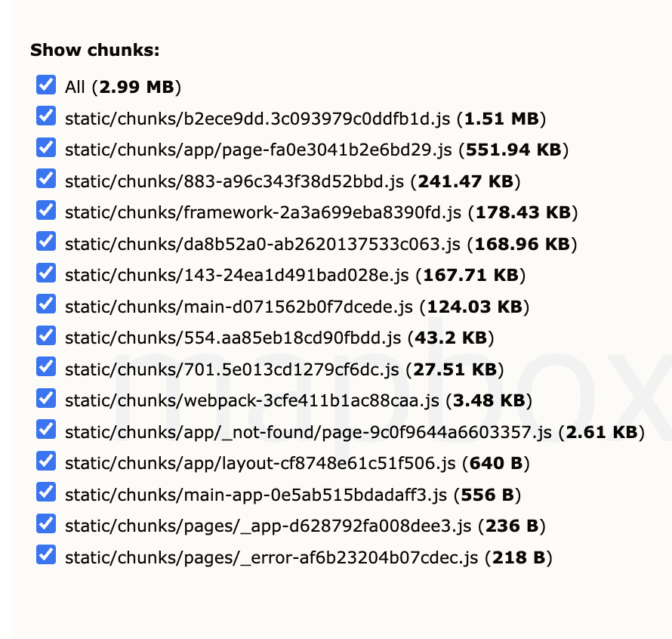
Task: Hide the framework-2a3a699eba8390fd.js chunk
Action: tap(46, 211)
